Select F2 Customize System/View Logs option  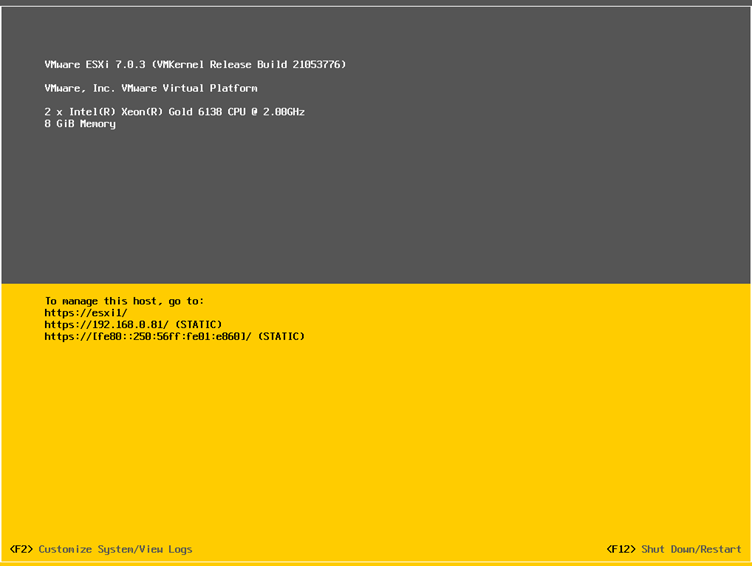pyautogui.click(x=101, y=549)
